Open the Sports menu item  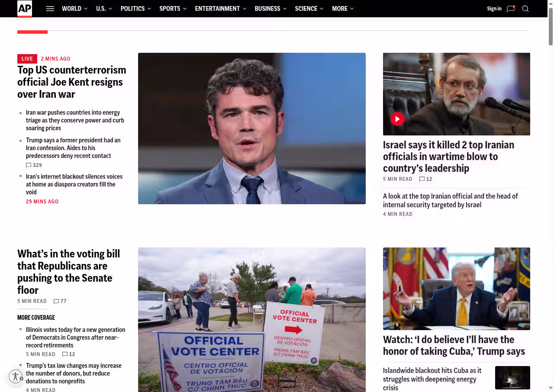[x=173, y=9]
